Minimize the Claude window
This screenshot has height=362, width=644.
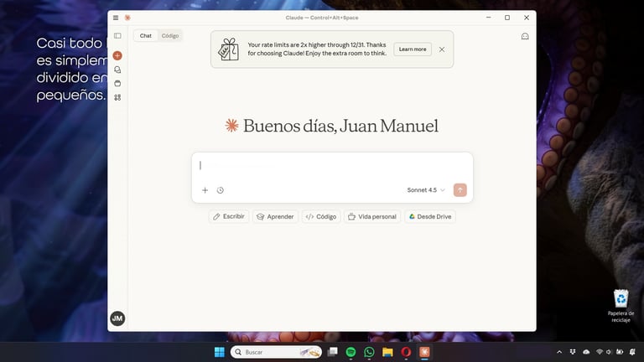click(488, 18)
